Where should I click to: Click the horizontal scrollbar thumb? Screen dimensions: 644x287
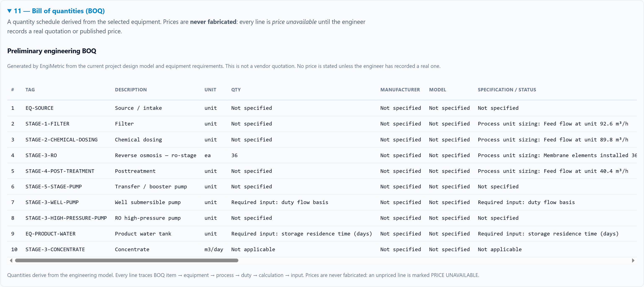(127, 261)
